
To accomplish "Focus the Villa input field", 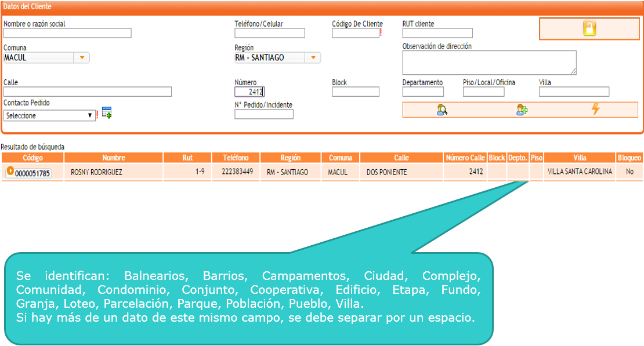I will tap(574, 92).
